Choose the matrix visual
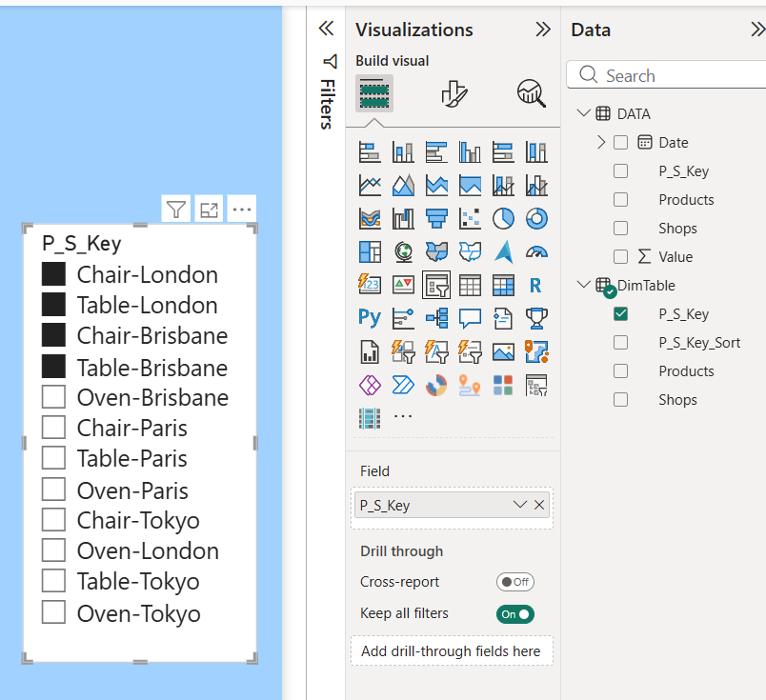Screen dimensions: 766x700 pos(503,286)
